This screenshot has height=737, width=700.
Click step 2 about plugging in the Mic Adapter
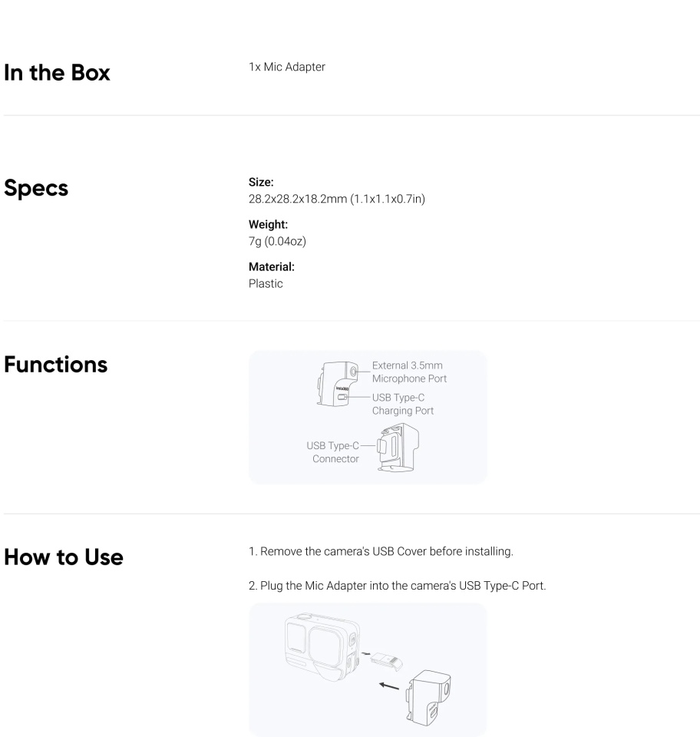coord(398,586)
